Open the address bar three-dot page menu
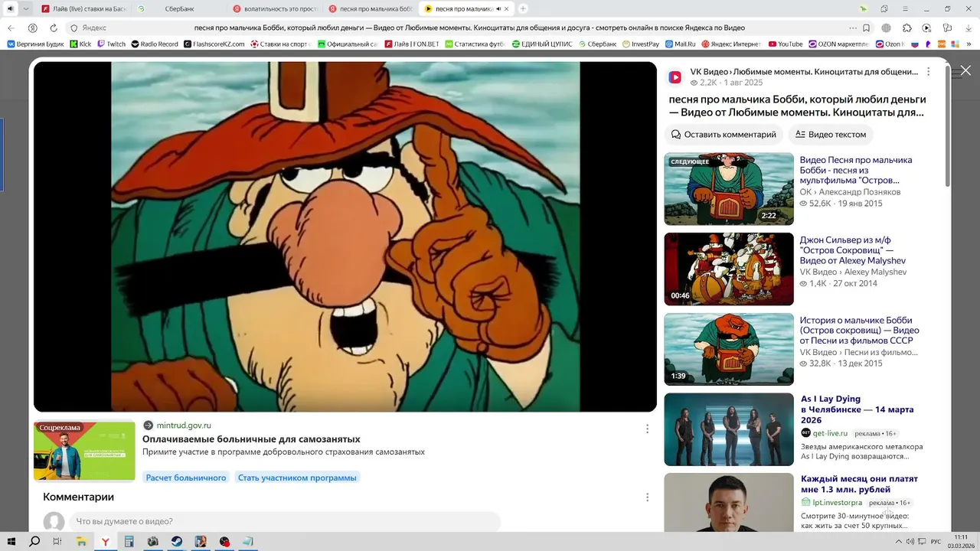The height and width of the screenshot is (551, 980). (852, 28)
